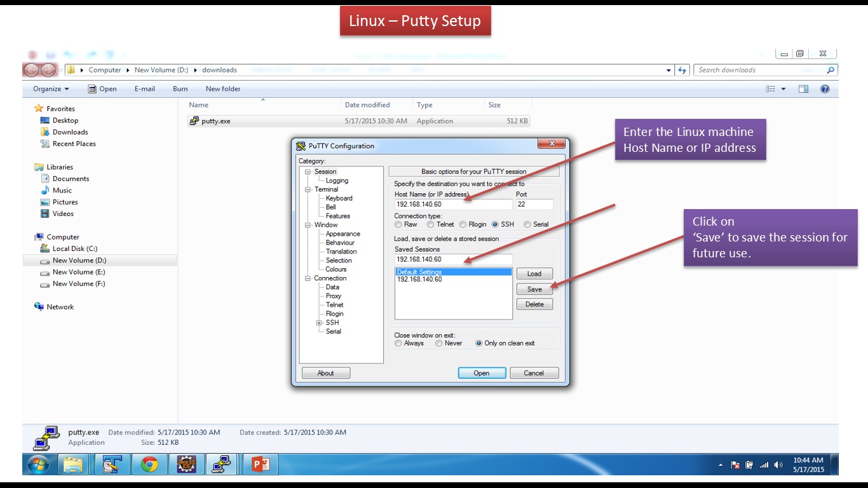Choose Always close window on exit
Image resolution: width=868 pixels, height=488 pixels.
click(398, 343)
